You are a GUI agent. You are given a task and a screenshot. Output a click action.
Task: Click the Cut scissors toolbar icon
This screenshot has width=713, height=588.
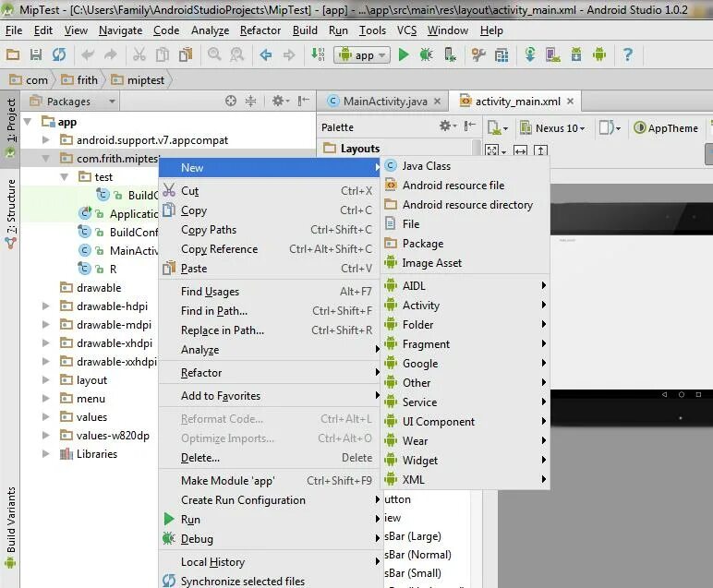pos(139,55)
